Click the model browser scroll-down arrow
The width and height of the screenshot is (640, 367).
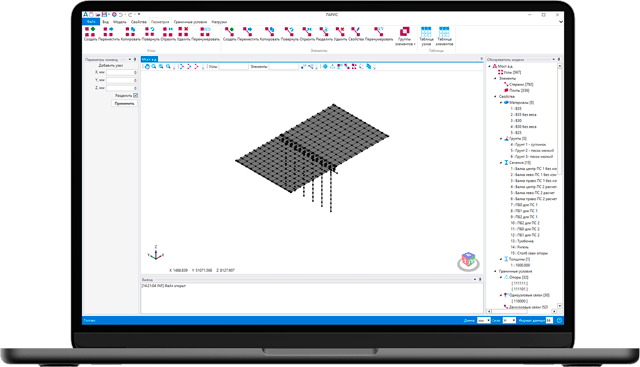point(559,306)
